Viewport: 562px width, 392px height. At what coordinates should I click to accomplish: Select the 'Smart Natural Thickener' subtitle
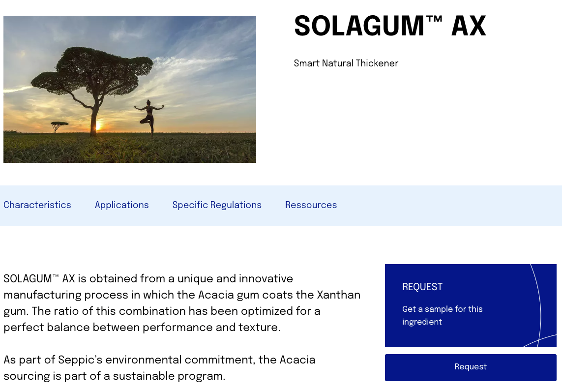pos(346,63)
